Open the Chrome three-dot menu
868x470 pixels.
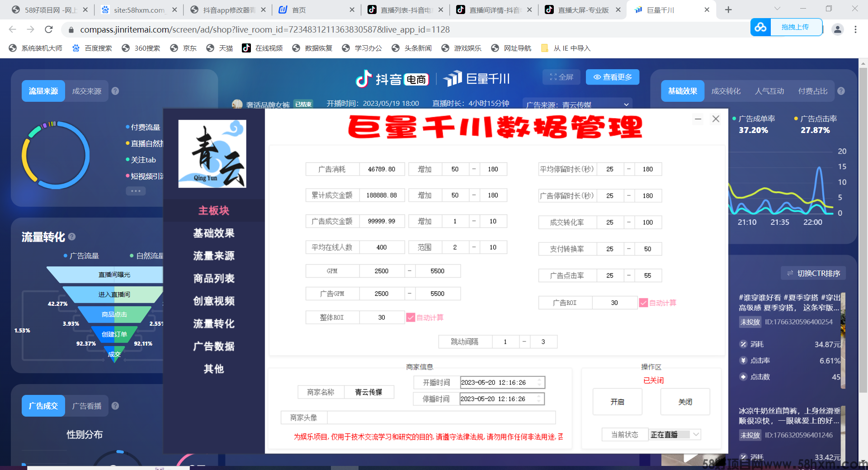(855, 29)
